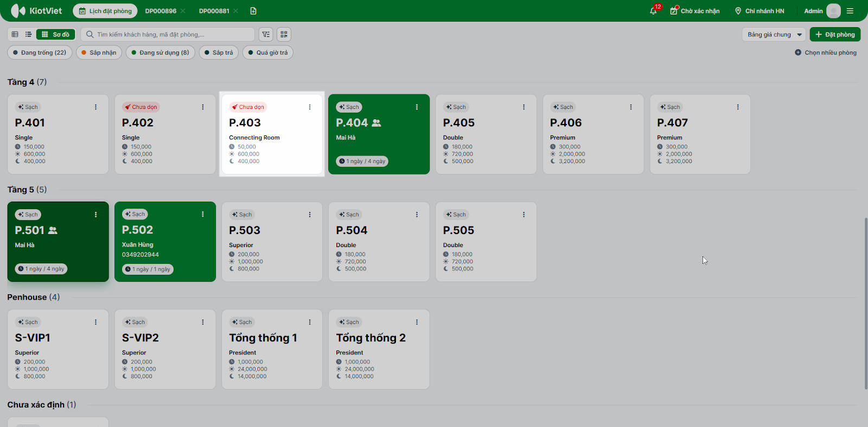Click the 24,000,000 price on Tổng thống 1
The height and width of the screenshot is (427, 868).
pos(252,369)
